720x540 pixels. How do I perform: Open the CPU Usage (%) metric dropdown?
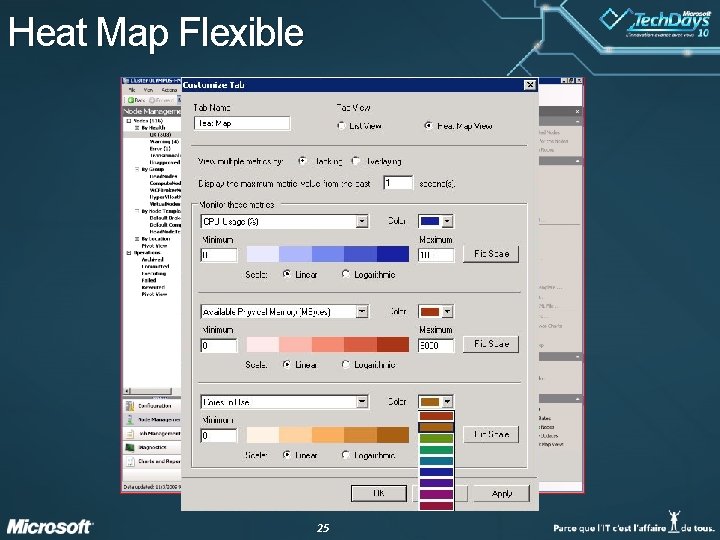362,221
